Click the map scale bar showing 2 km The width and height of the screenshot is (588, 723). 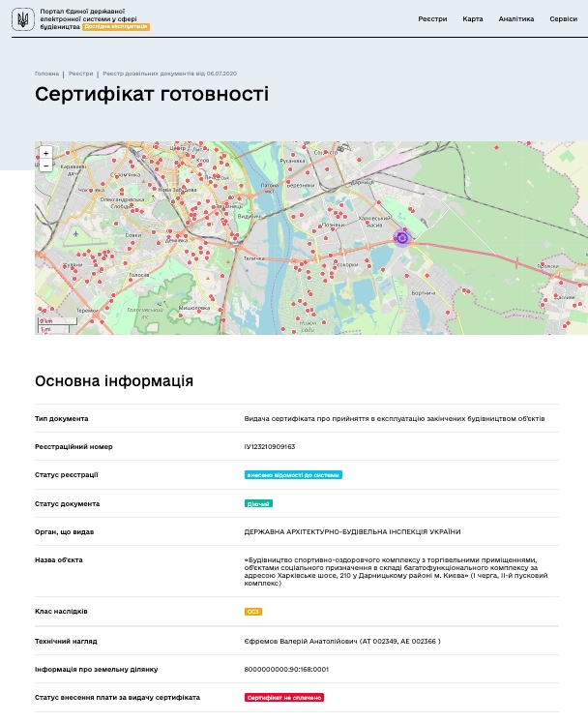tap(58, 321)
